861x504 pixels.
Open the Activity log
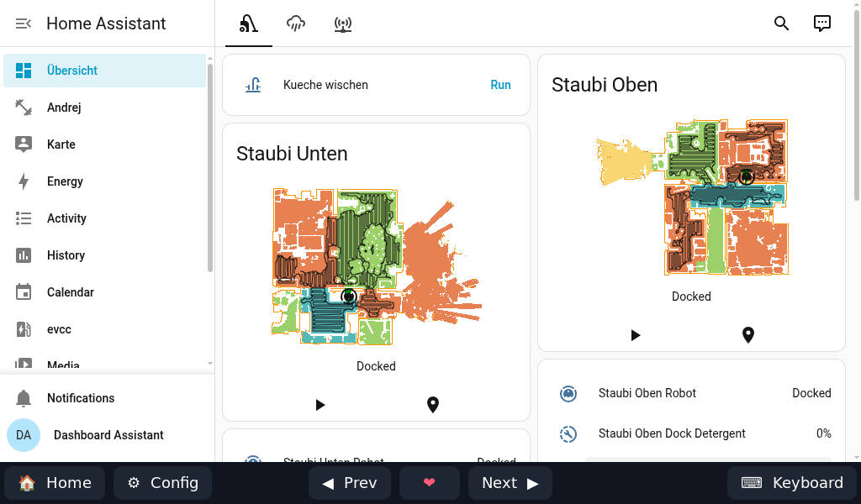104,218
